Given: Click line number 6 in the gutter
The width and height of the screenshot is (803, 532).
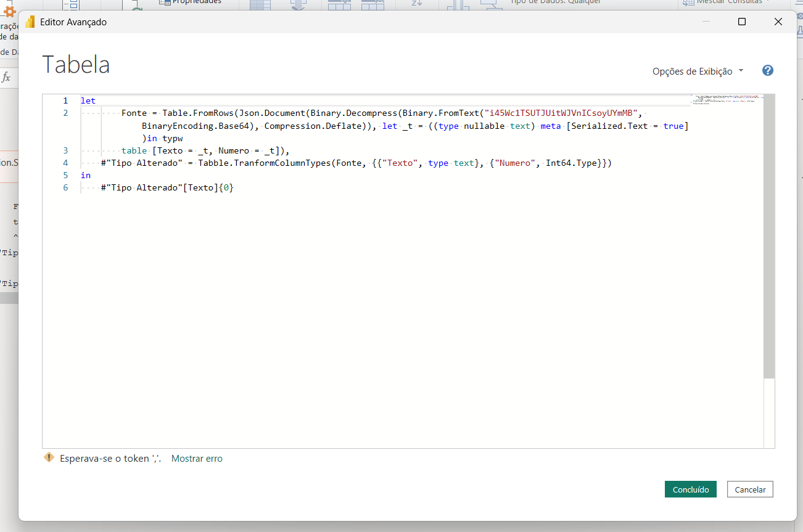Looking at the screenshot, I should (x=65, y=187).
